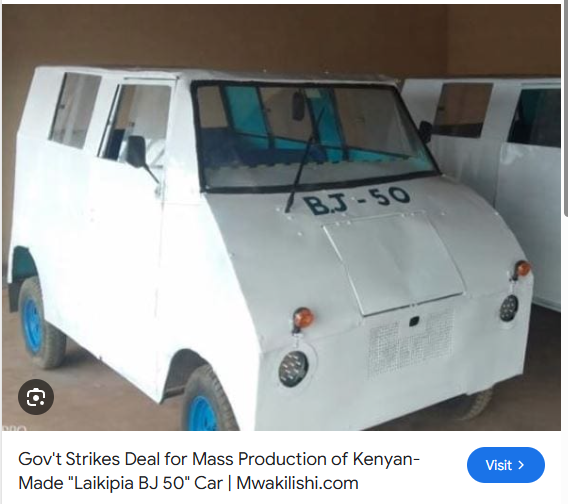Click the Visit button

(506, 465)
